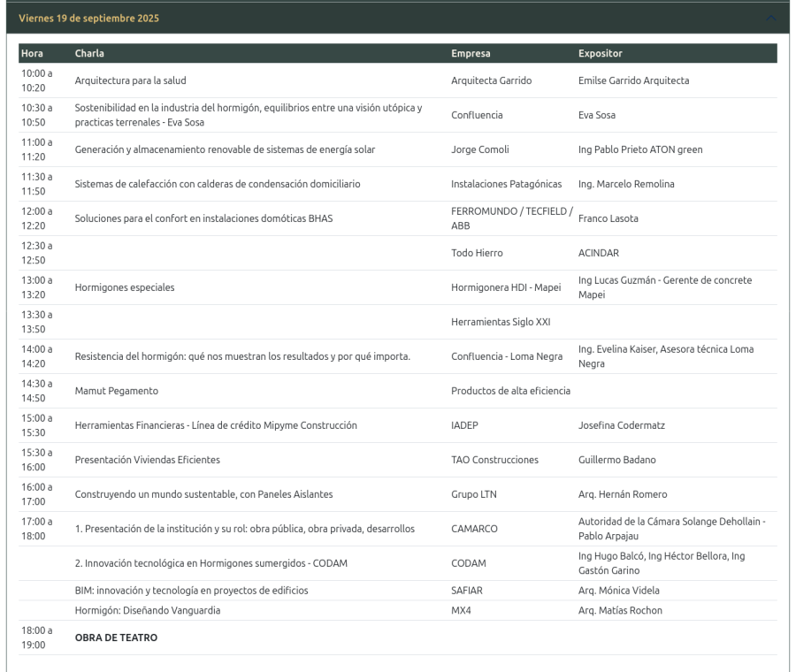Click the 'Instalaciones Patagónicas' company cell
The width and height of the screenshot is (796, 672).
coord(506,184)
